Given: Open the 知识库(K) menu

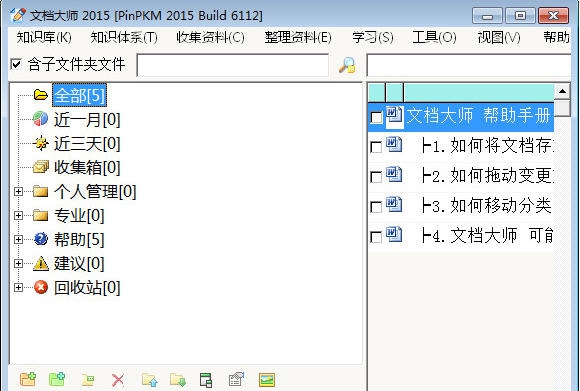Looking at the screenshot, I should 44,37.
